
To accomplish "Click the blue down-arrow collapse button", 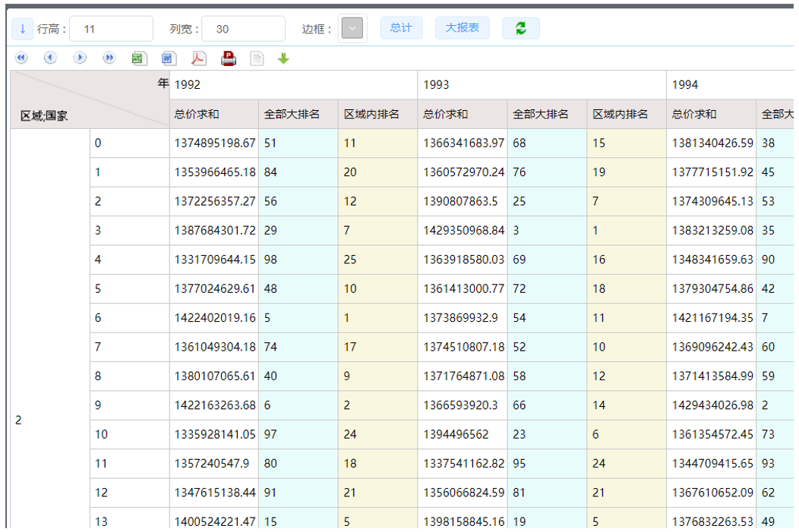I will (23, 29).
